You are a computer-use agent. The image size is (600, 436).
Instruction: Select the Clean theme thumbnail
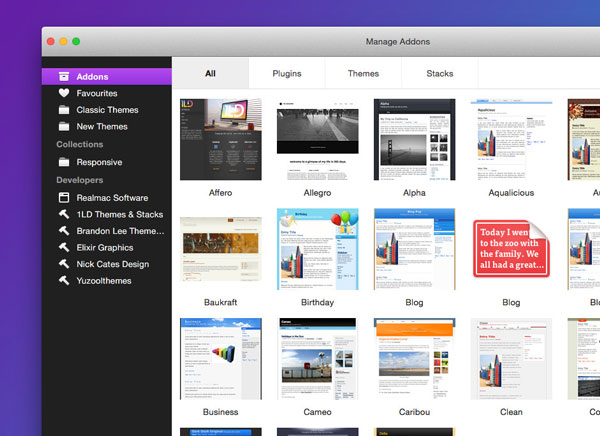(511, 359)
